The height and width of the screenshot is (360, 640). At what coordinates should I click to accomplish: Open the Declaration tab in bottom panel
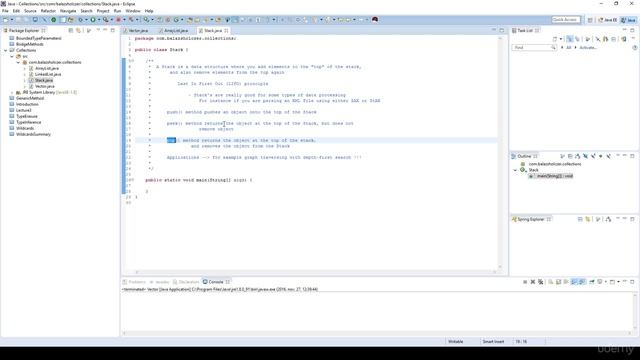coord(186,282)
